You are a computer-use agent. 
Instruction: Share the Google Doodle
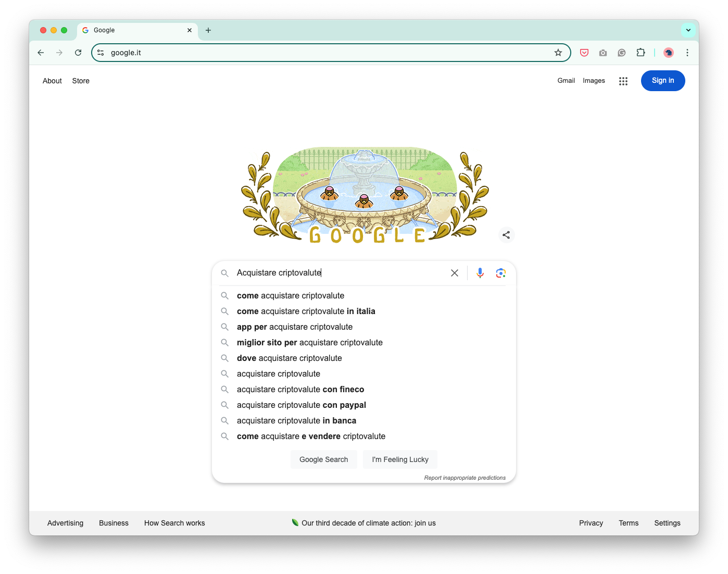point(506,234)
